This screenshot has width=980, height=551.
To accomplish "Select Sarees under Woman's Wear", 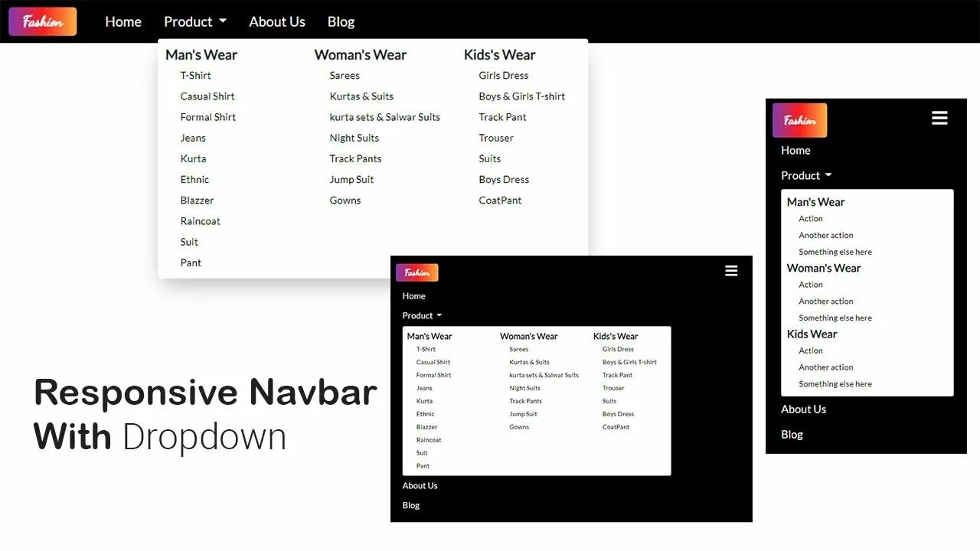I will pyautogui.click(x=344, y=75).
